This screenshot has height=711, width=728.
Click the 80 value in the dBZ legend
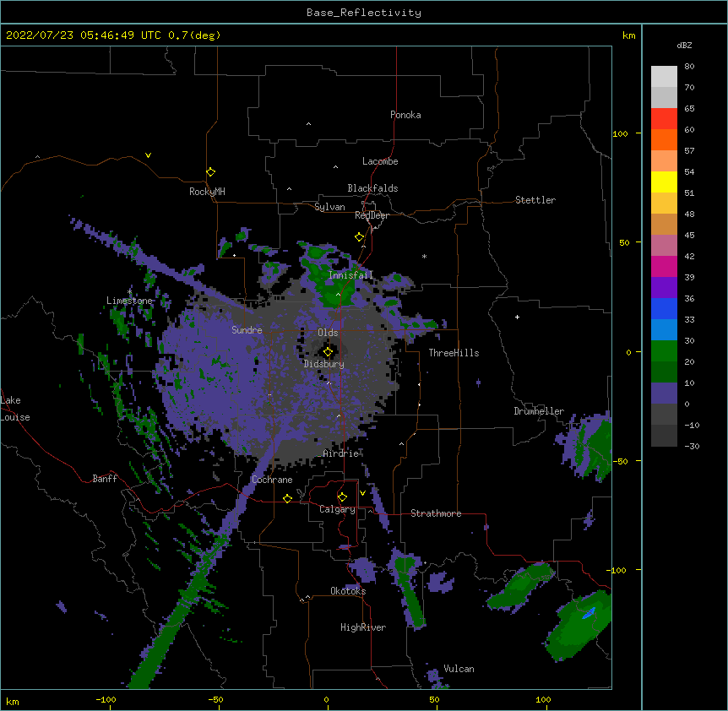click(x=689, y=67)
